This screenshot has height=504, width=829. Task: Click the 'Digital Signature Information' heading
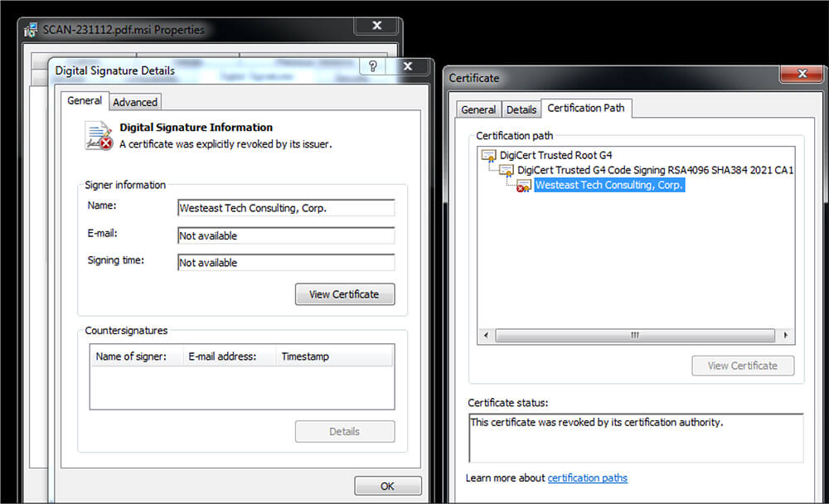click(196, 128)
